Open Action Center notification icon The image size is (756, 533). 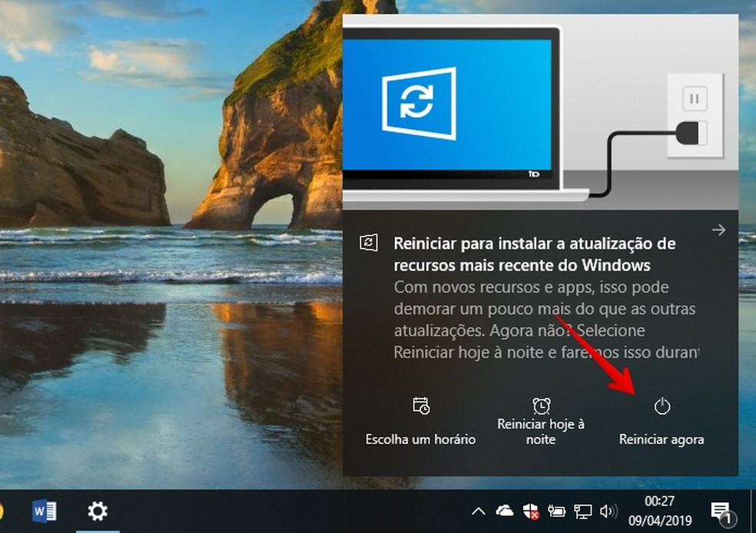click(723, 513)
